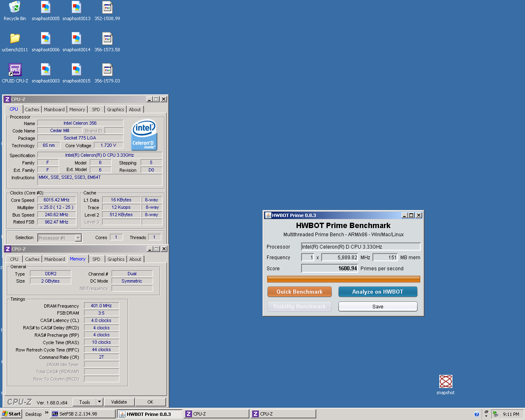Switch to Mainboard tab in upper CPU-Z
This screenshot has height=420, width=525.
pos(54,110)
